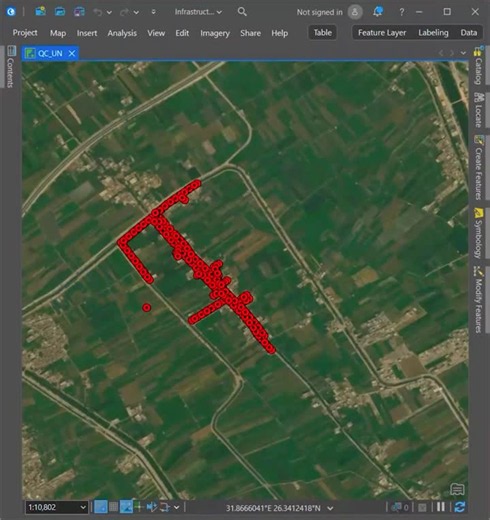Go to next view tab using right chevron
Image resolution: width=490 pixels, height=520 pixels.
452,53
